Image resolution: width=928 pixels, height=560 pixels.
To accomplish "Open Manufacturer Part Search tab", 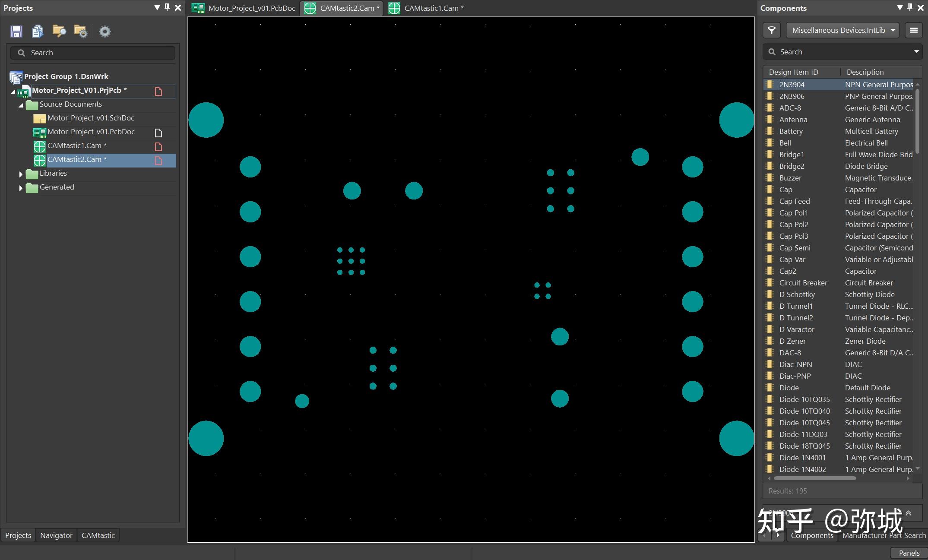I will pyautogui.click(x=884, y=535).
